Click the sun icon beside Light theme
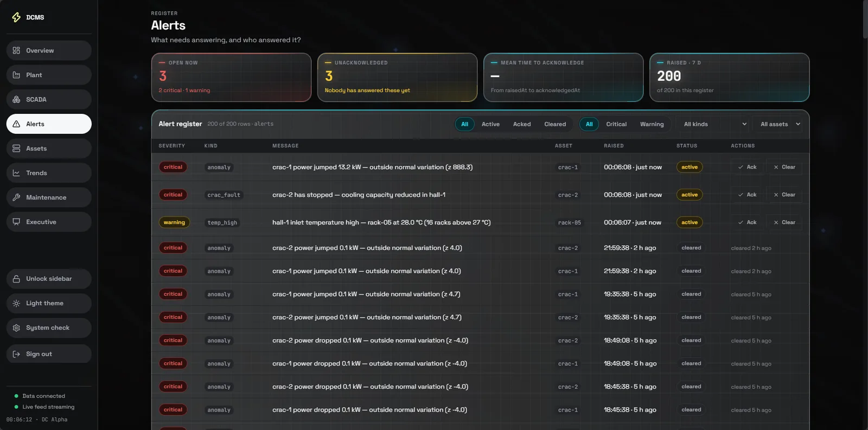Image resolution: width=868 pixels, height=430 pixels. [16, 303]
